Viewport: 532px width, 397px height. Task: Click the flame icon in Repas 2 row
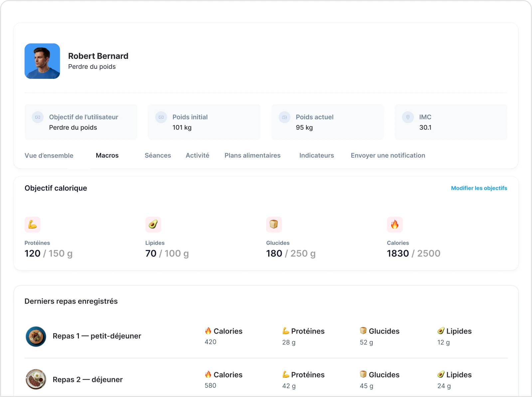click(x=208, y=374)
